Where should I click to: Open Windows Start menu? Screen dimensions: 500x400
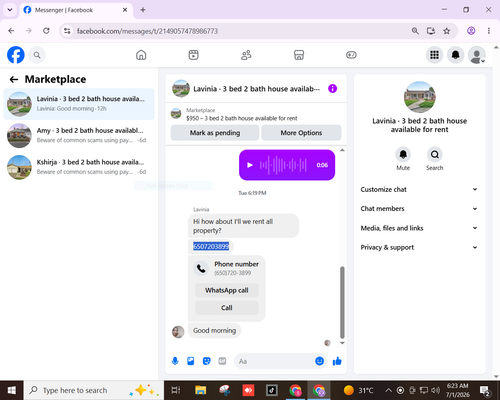coord(12,390)
